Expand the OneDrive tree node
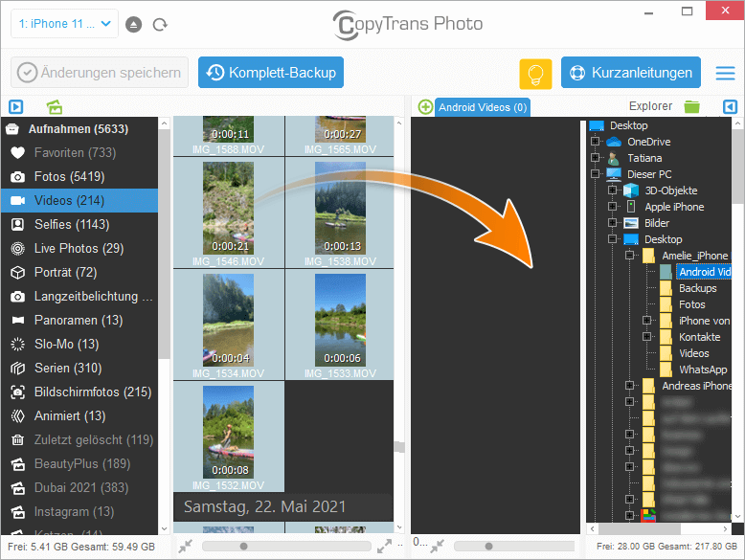Screen dimensions: 745x560 (595, 142)
